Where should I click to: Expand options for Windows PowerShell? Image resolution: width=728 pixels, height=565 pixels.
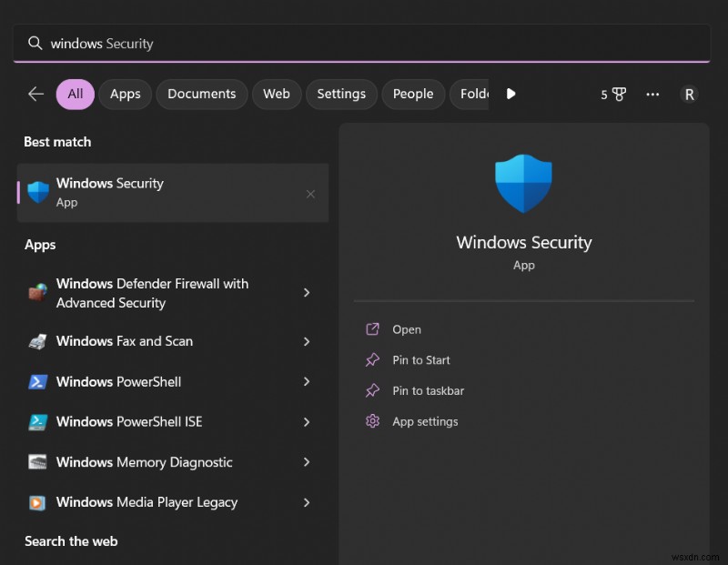(307, 381)
